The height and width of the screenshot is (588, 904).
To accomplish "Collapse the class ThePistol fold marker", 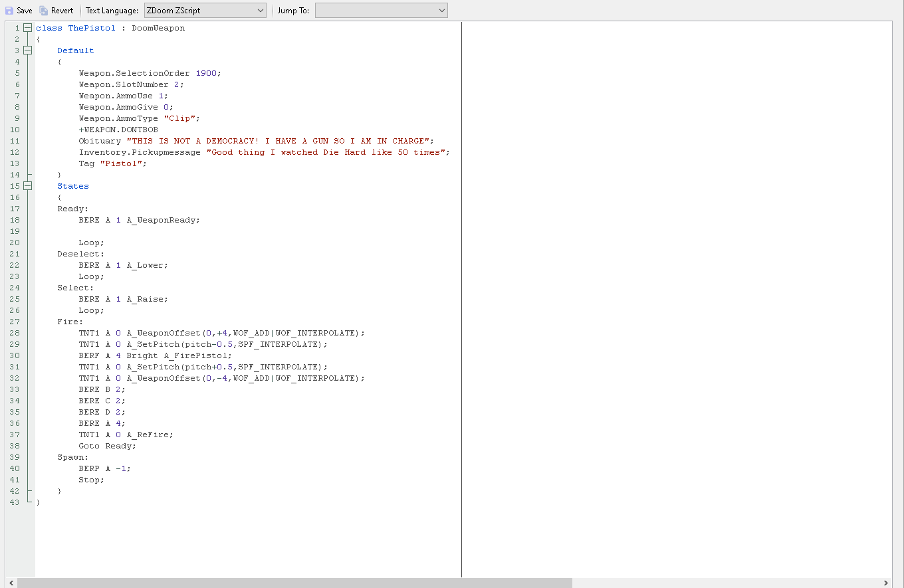I will point(27,28).
